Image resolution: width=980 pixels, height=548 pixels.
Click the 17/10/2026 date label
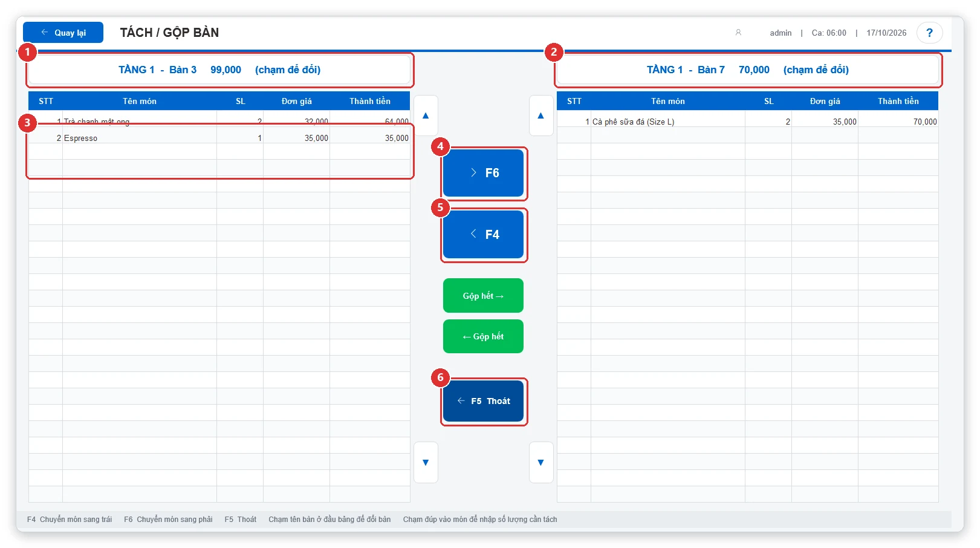tap(886, 33)
